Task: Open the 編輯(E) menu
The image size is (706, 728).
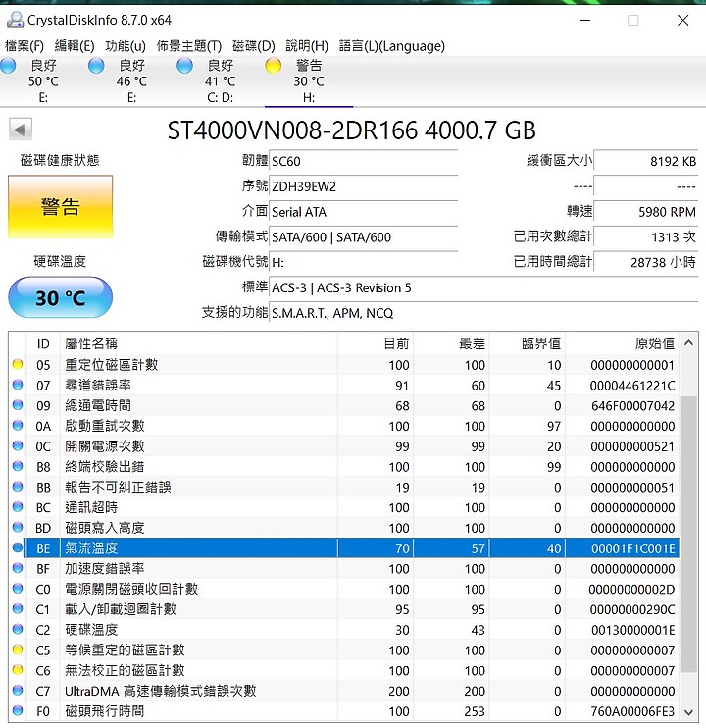Action: (x=75, y=46)
